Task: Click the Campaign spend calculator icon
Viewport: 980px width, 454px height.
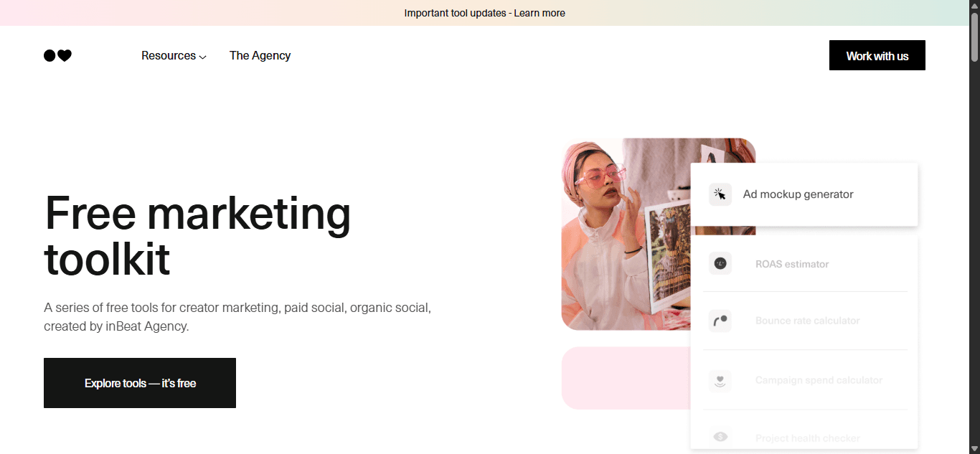Action: pyautogui.click(x=720, y=380)
